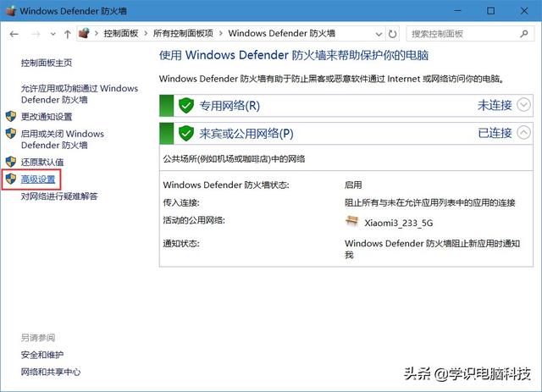
Task: Open 安全和维护 link
Action: [x=42, y=355]
